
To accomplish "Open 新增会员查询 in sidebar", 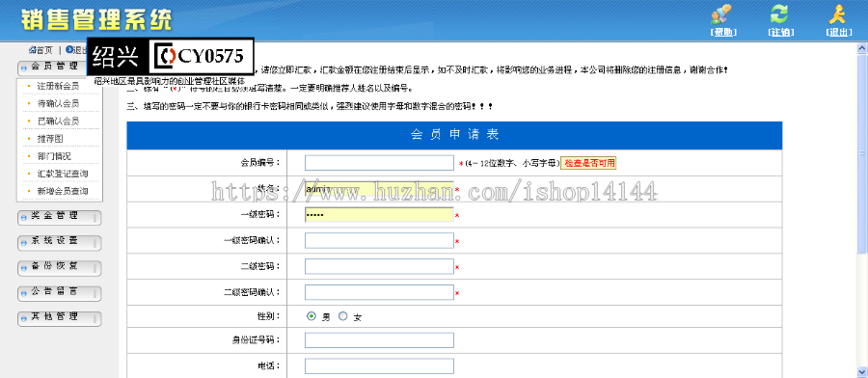I will coord(62,191).
